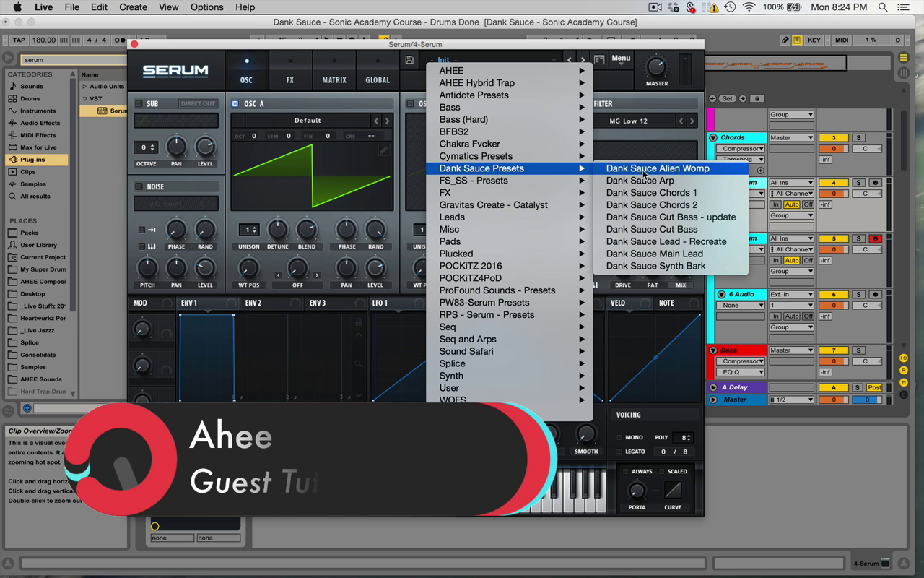Click the Serum save preset disk icon
The width and height of the screenshot is (924, 578).
[410, 60]
